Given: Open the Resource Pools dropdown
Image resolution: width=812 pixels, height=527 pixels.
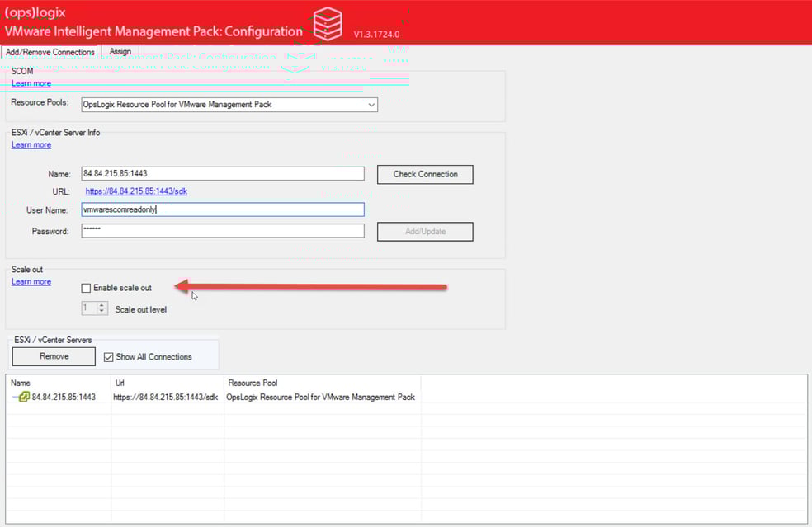Looking at the screenshot, I should [371, 104].
